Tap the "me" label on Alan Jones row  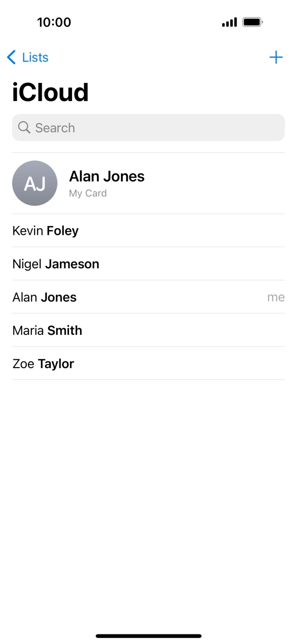click(276, 297)
